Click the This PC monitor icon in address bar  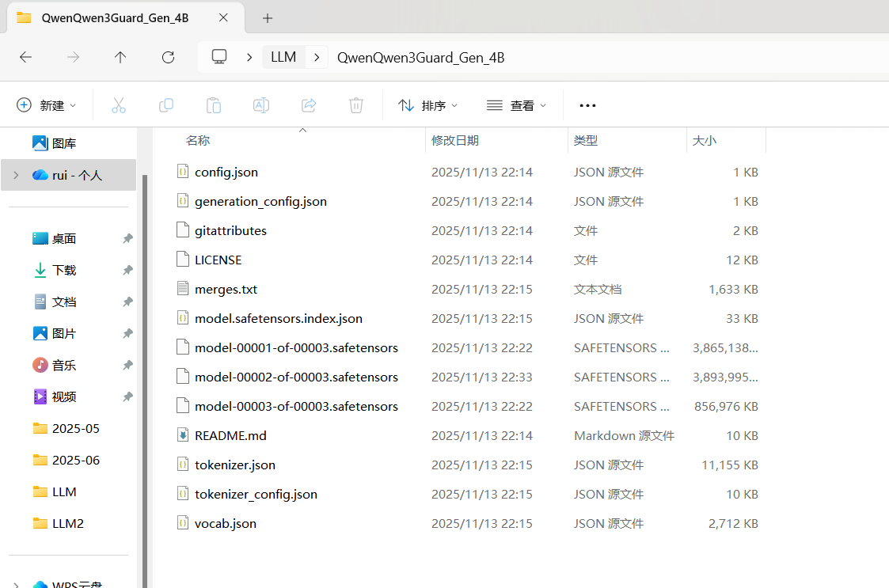[219, 57]
